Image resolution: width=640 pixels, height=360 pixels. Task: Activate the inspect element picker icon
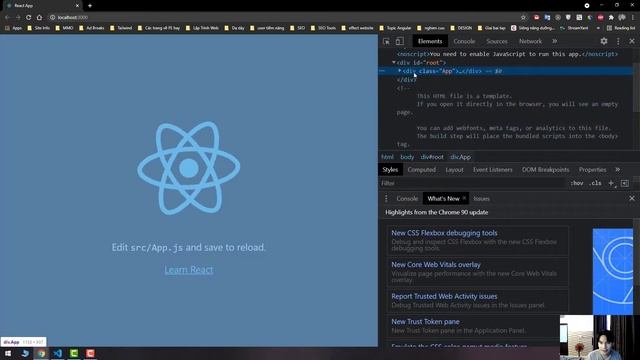pyautogui.click(x=386, y=41)
